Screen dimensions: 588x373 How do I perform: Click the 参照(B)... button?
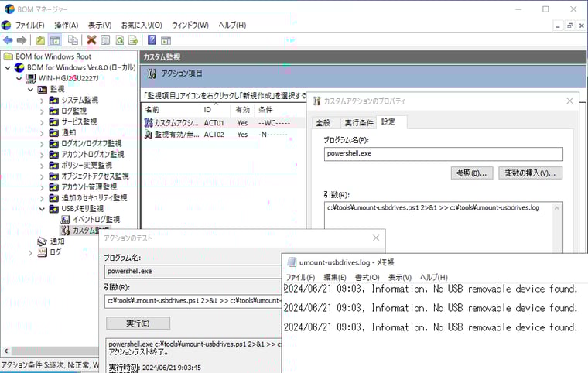click(472, 173)
